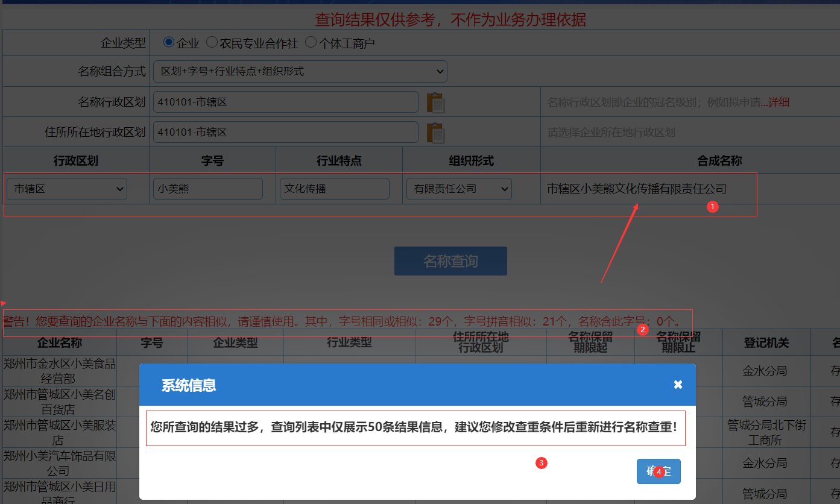Image resolution: width=840 pixels, height=504 pixels.
Task: Click the 名称查询 button
Action: [450, 261]
